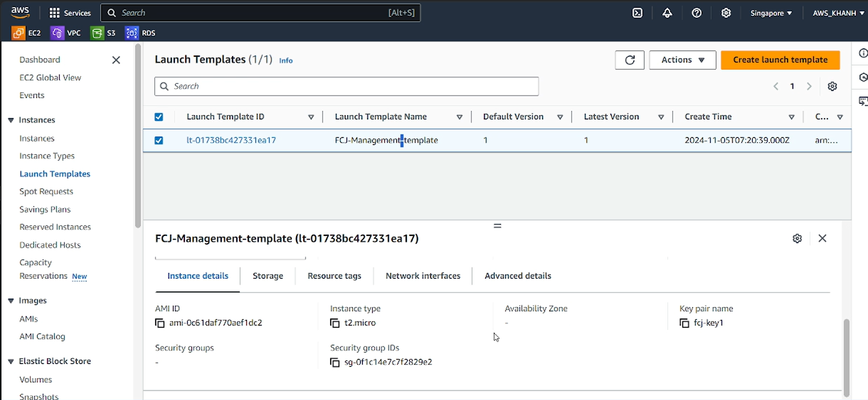868x400 pixels.
Task: Close the EC2 navigation sidebar
Action: pos(116,60)
